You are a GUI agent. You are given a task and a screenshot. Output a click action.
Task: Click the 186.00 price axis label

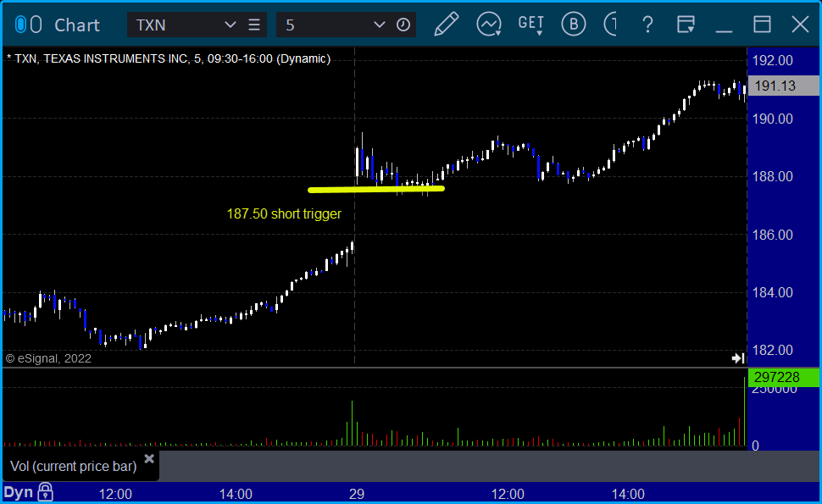click(x=772, y=235)
